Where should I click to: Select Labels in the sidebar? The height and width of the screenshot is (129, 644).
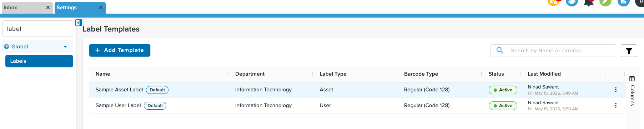(x=39, y=61)
